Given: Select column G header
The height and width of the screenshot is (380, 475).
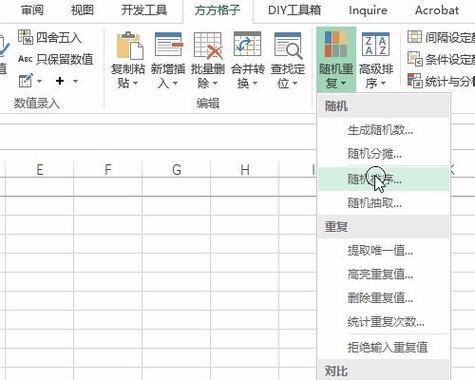Looking at the screenshot, I should point(176,169).
